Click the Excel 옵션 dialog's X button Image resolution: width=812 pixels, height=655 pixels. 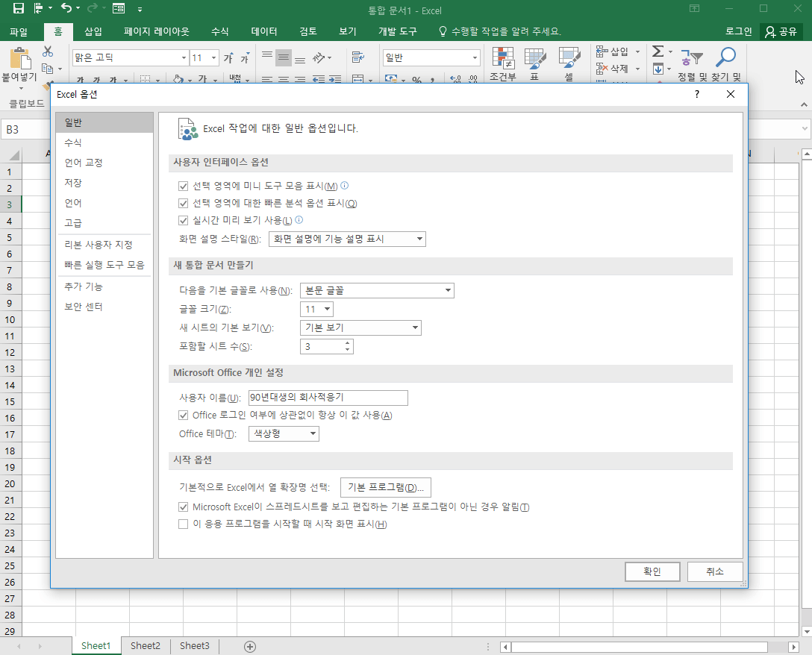[730, 94]
